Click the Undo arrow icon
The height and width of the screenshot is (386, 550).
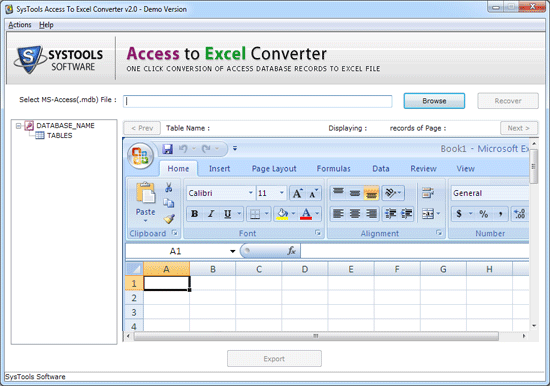(x=183, y=149)
